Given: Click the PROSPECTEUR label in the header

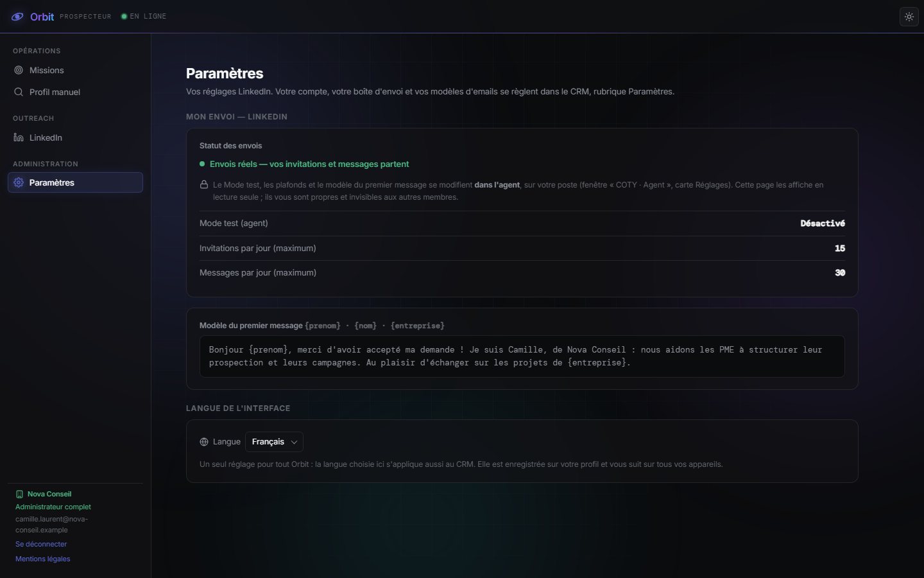Looking at the screenshot, I should pyautogui.click(x=85, y=17).
